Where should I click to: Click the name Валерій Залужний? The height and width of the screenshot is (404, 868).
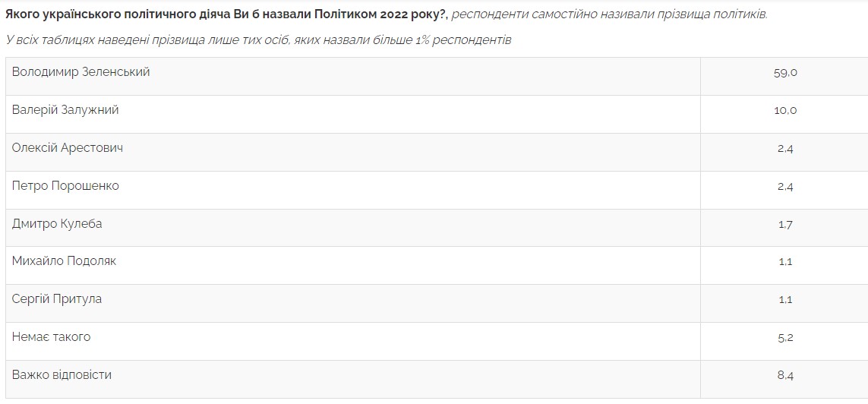pyautogui.click(x=65, y=110)
